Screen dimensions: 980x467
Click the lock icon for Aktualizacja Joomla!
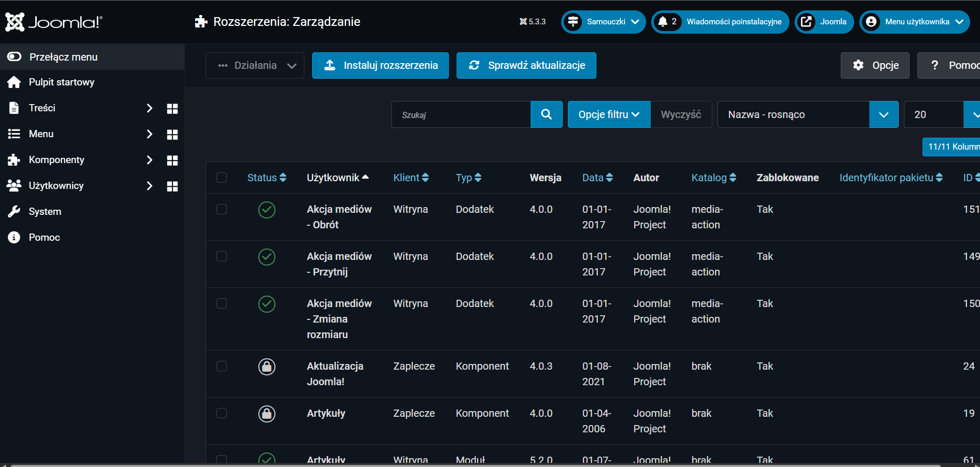267,367
